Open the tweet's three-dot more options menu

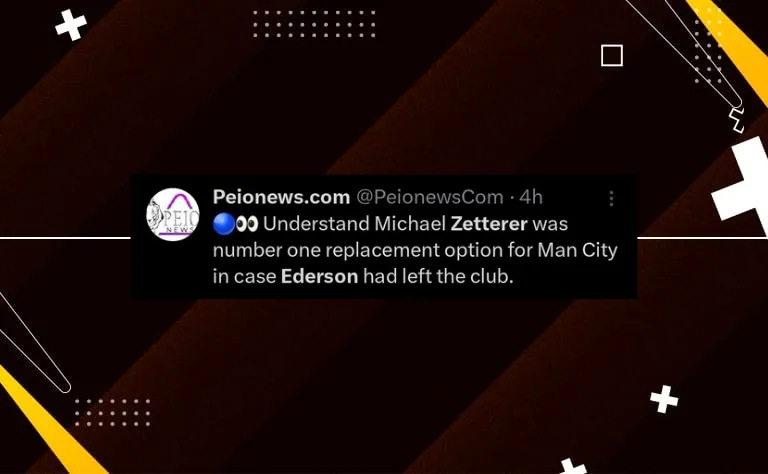[611, 198]
